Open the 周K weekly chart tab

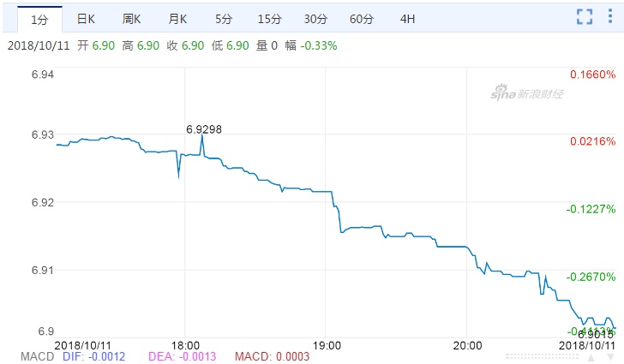(131, 18)
